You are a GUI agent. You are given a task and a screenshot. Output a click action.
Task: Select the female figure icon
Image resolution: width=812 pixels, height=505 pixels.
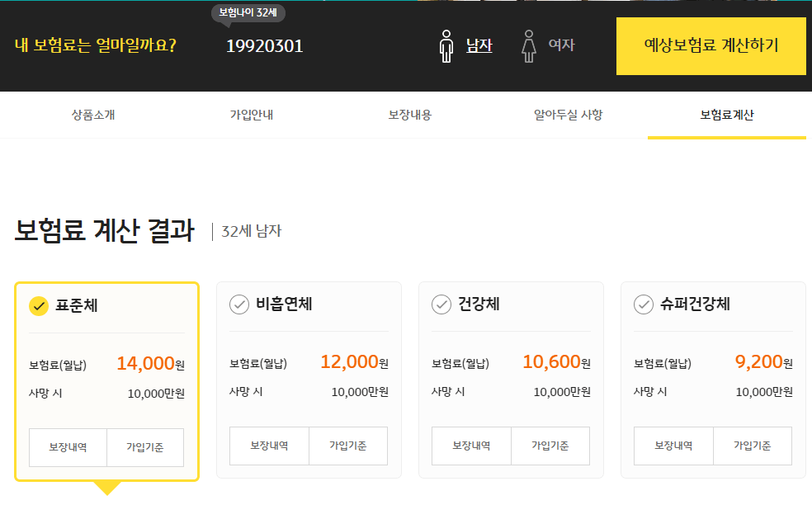(x=528, y=46)
